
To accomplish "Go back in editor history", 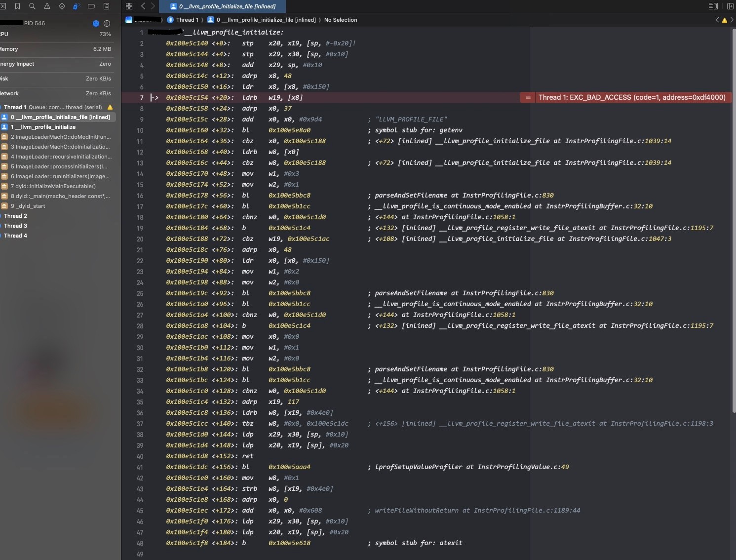I will (x=143, y=6).
